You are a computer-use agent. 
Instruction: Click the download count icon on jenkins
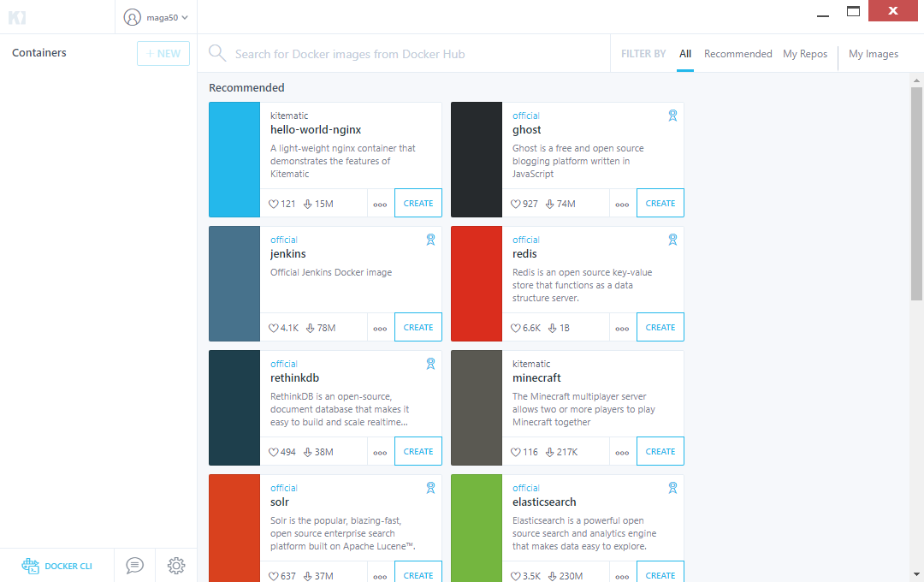(x=310, y=328)
